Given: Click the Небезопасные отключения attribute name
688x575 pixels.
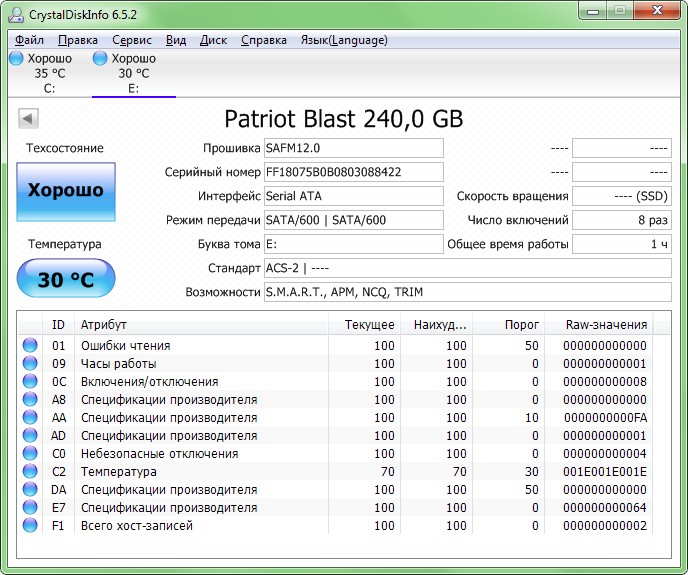Looking at the screenshot, I should [x=160, y=453].
